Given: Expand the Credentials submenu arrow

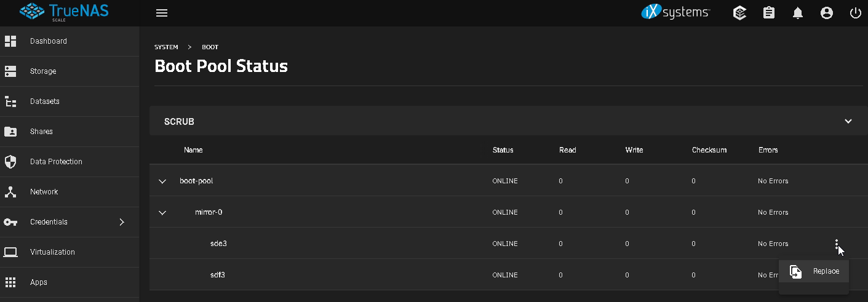Looking at the screenshot, I should click(122, 222).
